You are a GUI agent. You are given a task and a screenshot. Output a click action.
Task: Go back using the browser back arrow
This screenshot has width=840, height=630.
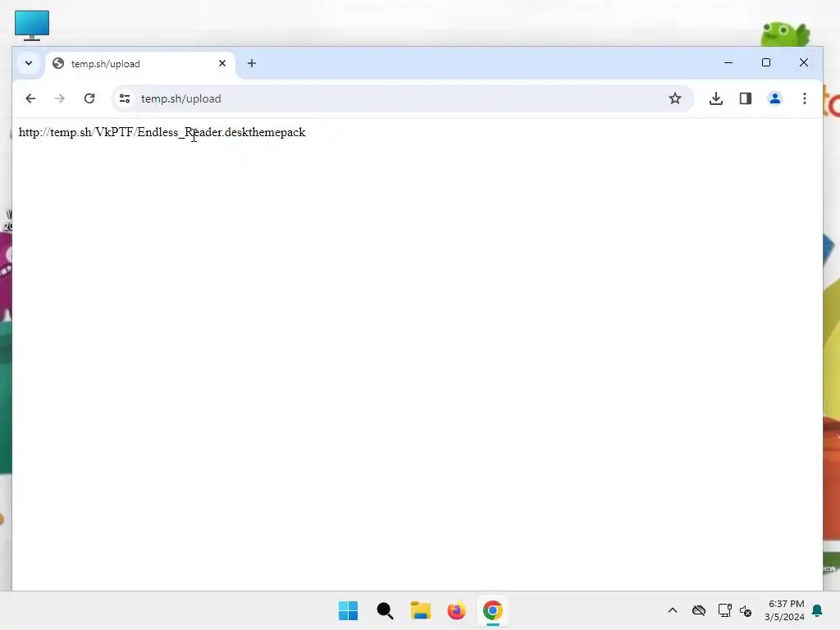point(30,98)
